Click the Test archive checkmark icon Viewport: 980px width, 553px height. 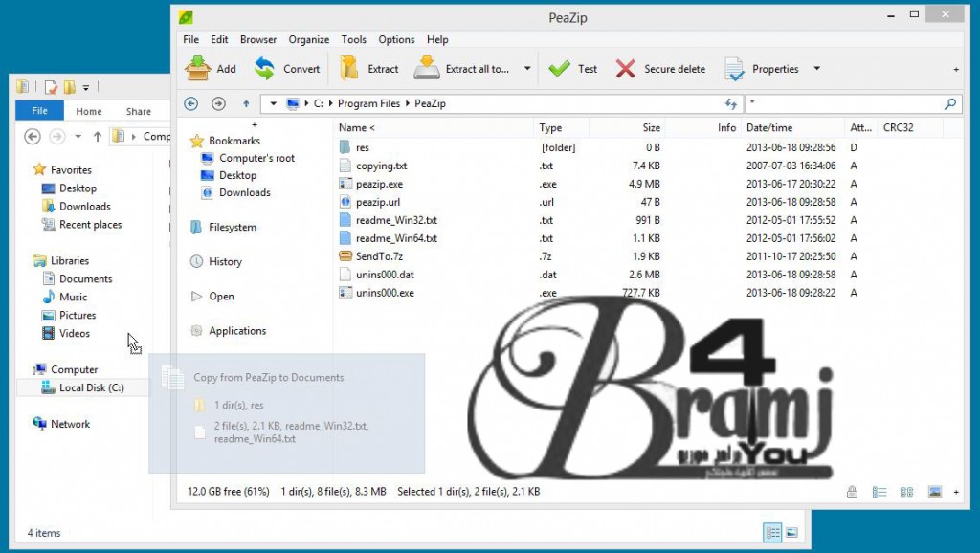click(x=560, y=68)
